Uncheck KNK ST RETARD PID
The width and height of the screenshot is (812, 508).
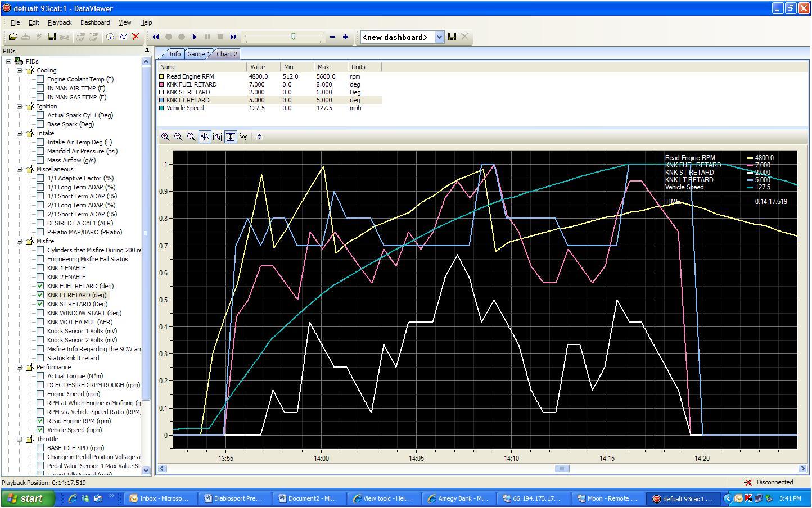40,304
